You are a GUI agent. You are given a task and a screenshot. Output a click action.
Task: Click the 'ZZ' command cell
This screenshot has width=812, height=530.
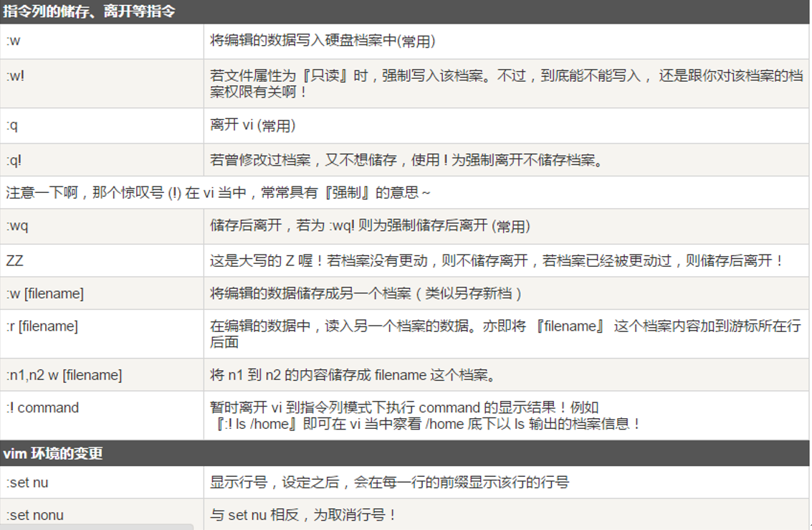[x=102, y=260]
